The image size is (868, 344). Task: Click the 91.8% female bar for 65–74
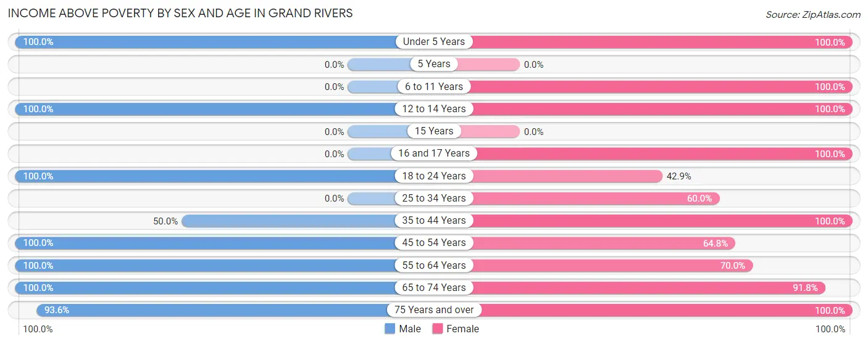(x=648, y=288)
